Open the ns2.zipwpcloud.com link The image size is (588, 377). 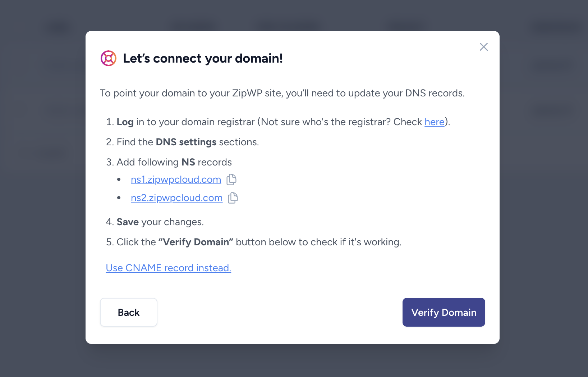click(x=176, y=198)
